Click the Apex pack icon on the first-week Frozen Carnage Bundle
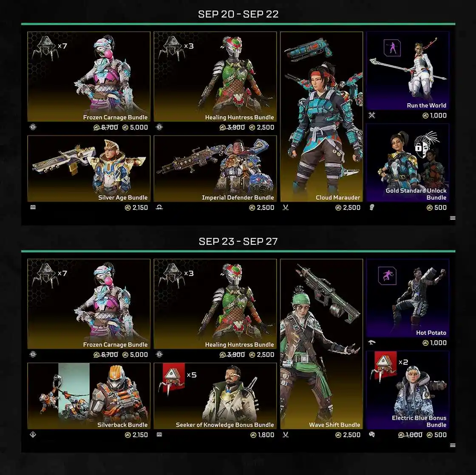The height and width of the screenshot is (475, 476). pos(45,48)
